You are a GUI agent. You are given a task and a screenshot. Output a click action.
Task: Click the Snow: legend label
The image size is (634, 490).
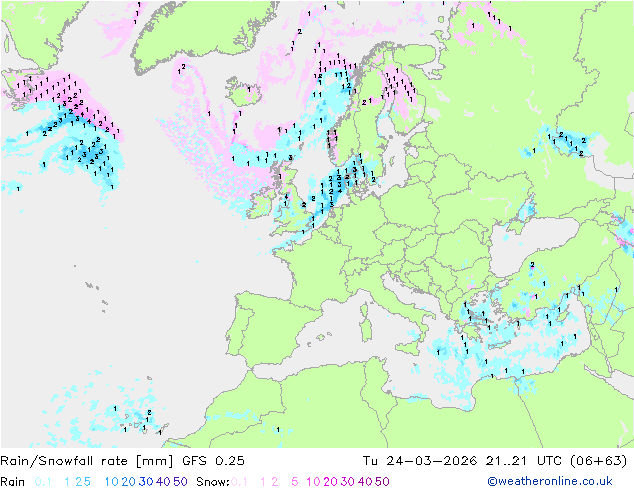[213, 482]
